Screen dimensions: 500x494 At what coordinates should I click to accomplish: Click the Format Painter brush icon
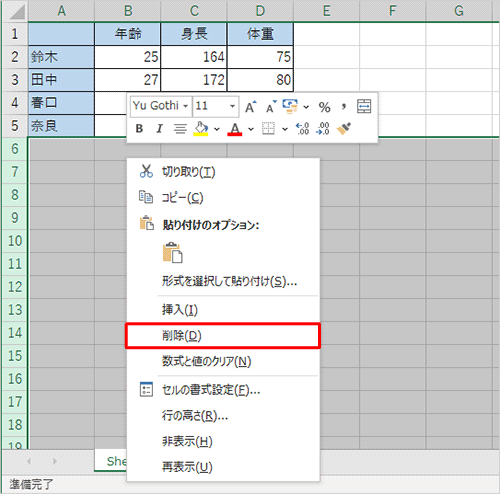(x=344, y=128)
